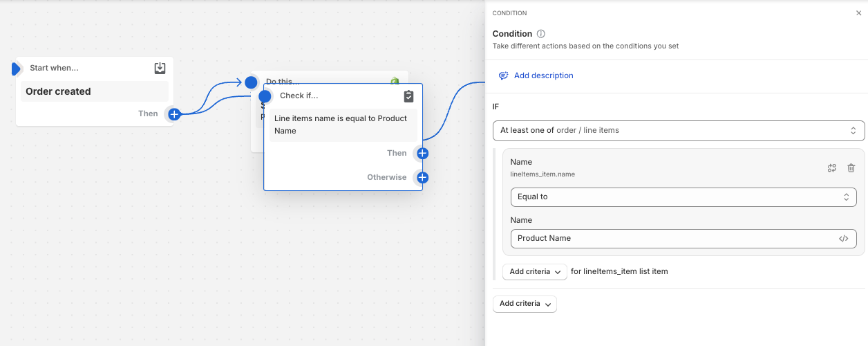
Task: Click the Shopify icon on Do this node
Action: point(395,80)
